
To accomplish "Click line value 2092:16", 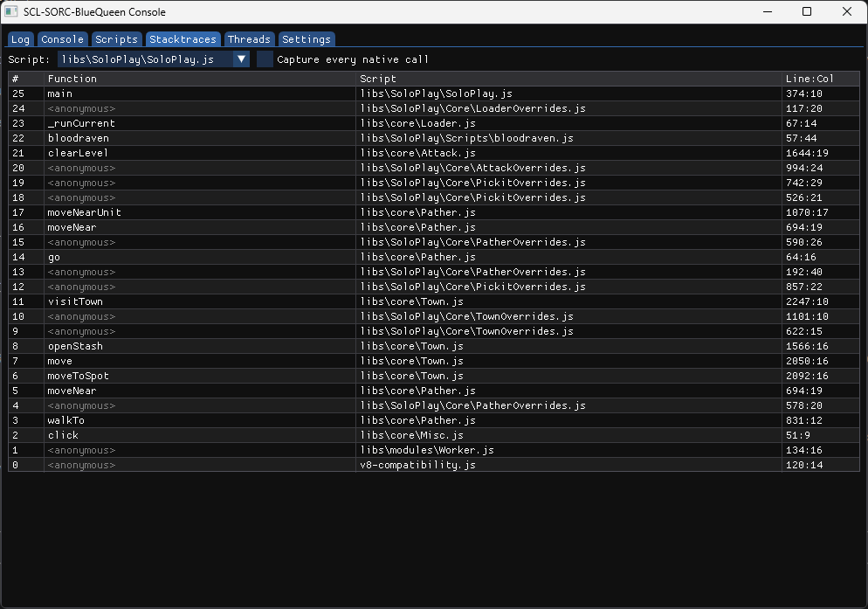I will [807, 376].
